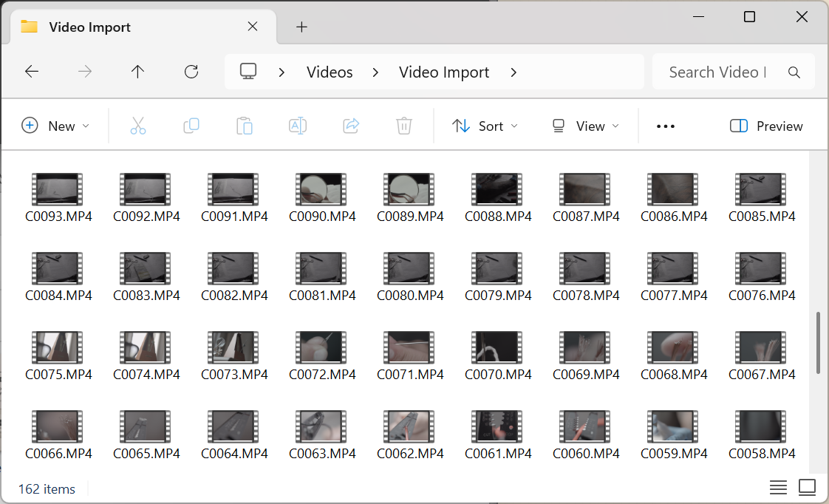Switch to details view layout
Screen dimensions: 829x504
point(778,487)
